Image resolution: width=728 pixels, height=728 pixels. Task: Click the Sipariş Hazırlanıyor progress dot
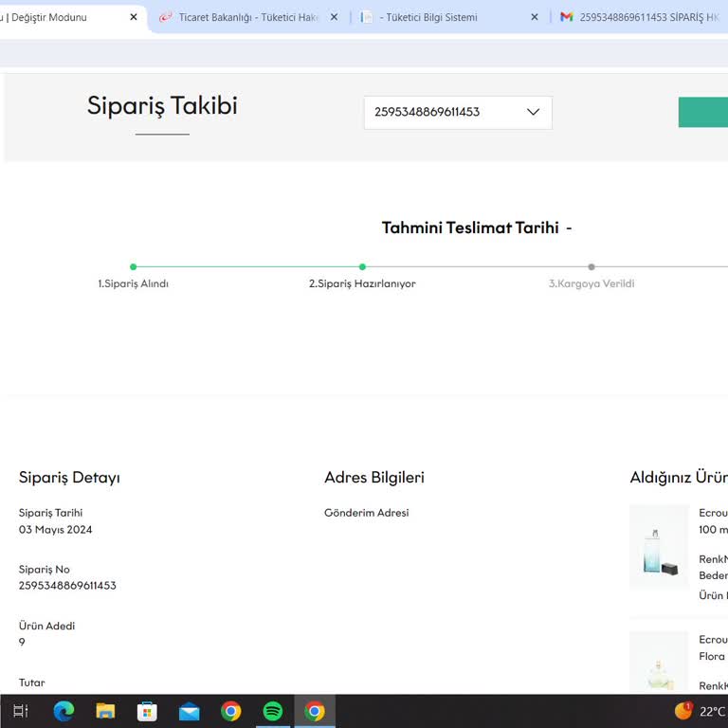click(x=362, y=266)
